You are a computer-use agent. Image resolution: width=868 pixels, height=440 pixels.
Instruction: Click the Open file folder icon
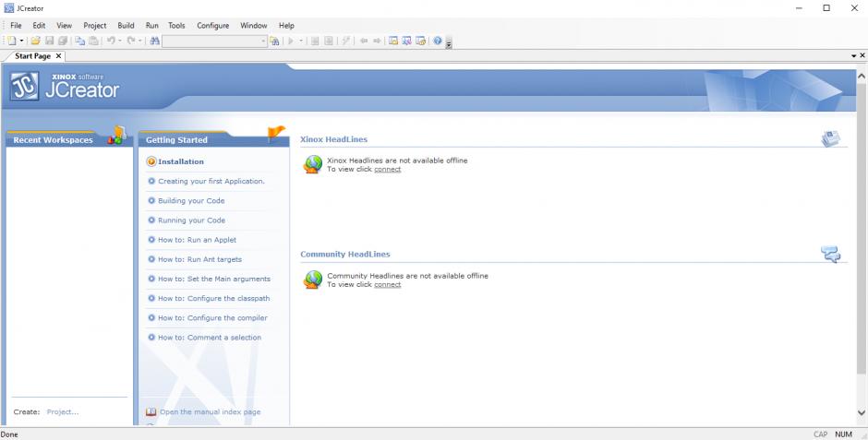37,41
